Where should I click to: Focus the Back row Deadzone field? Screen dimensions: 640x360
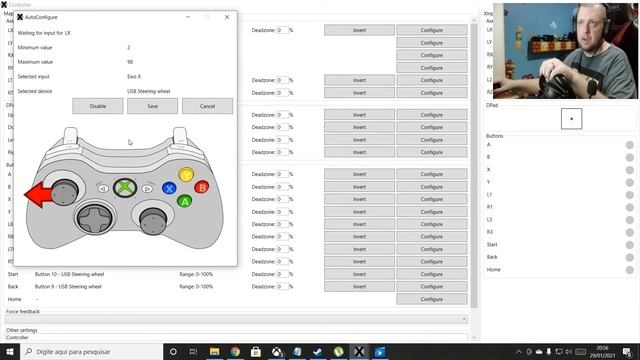(282, 287)
